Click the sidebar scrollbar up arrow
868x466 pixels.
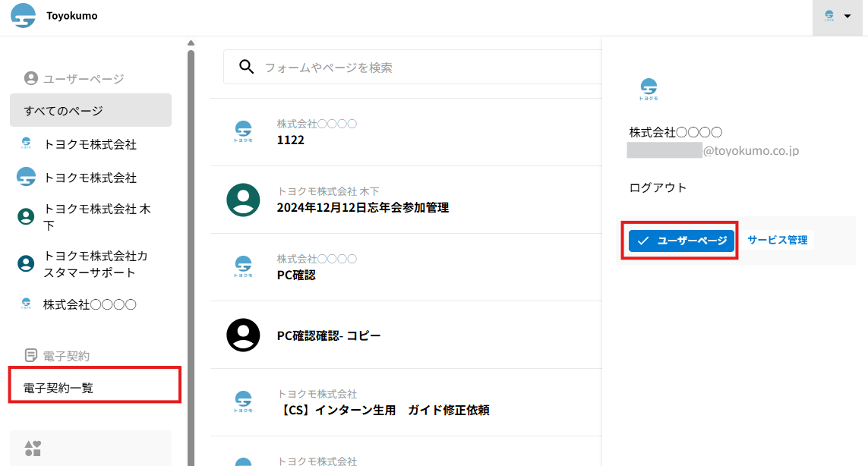tap(191, 43)
